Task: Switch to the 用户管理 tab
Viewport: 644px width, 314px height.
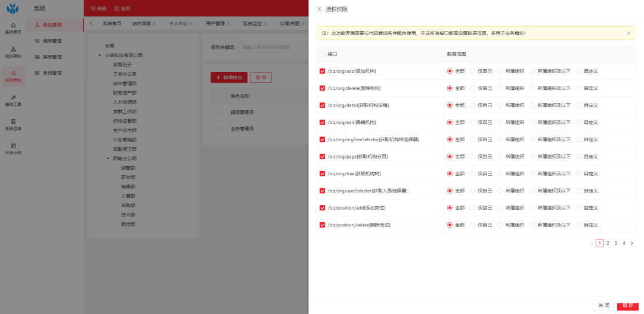Action: pyautogui.click(x=215, y=24)
